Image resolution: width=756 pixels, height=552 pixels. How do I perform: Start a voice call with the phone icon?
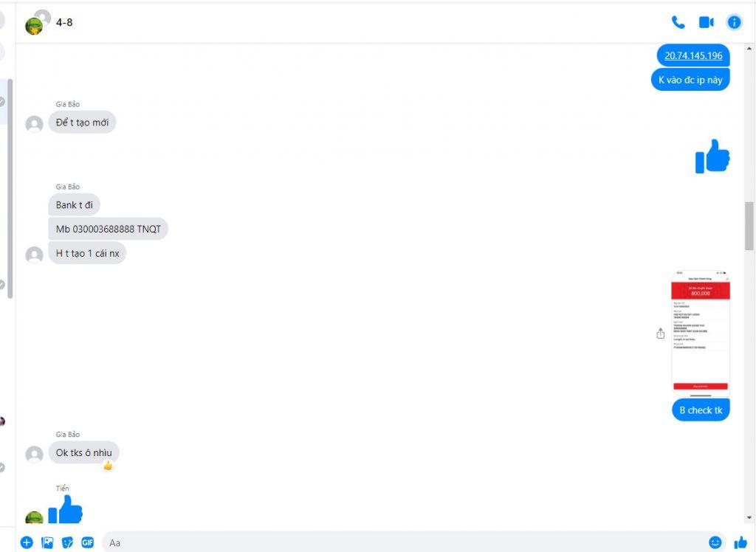(678, 22)
